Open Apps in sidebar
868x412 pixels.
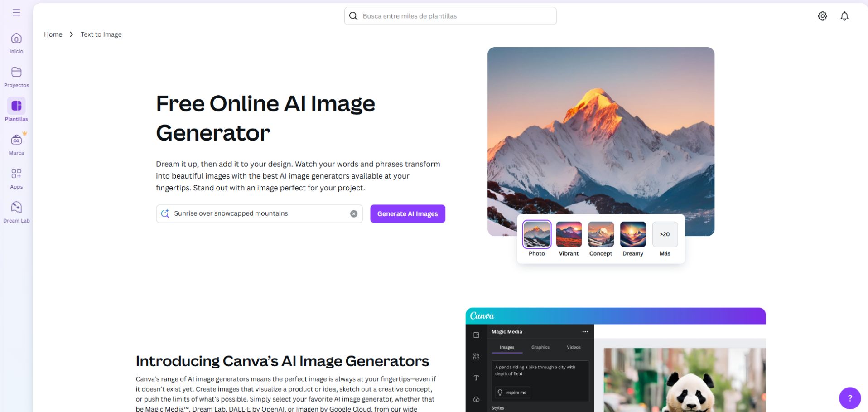(16, 179)
